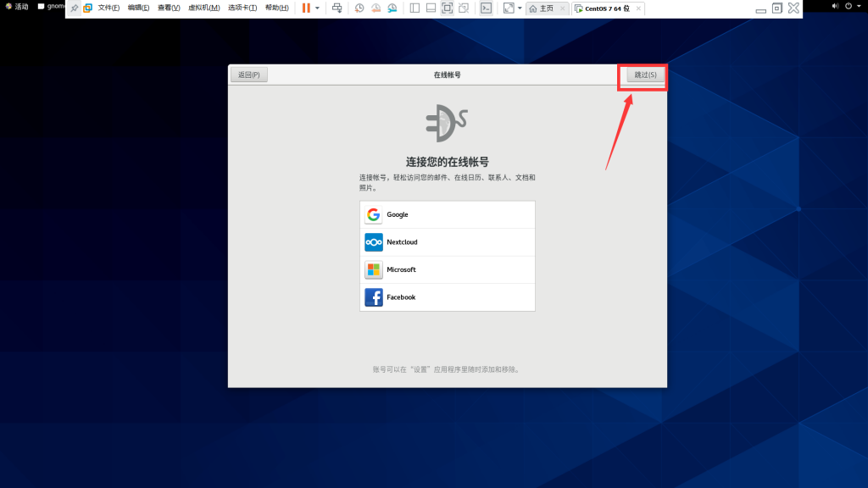Click the pin toolbar icon
Screen dimensions: 868x488
75,8
